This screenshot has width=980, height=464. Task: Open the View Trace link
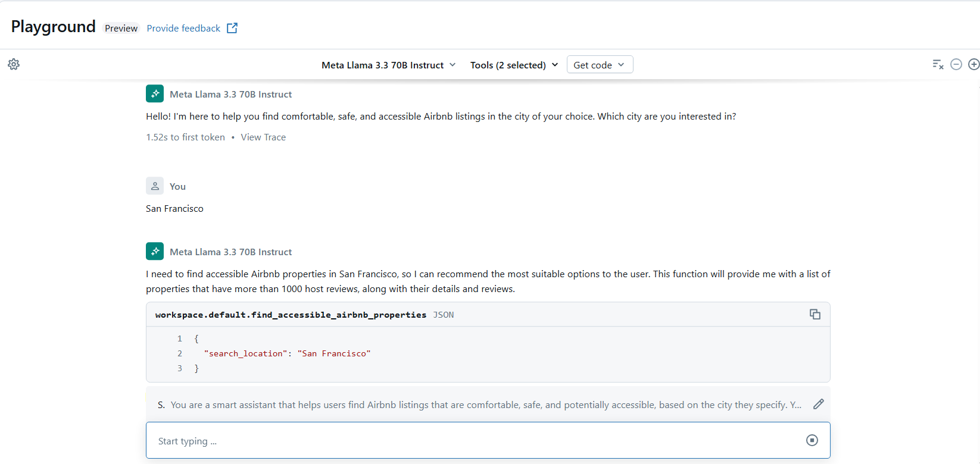(263, 137)
